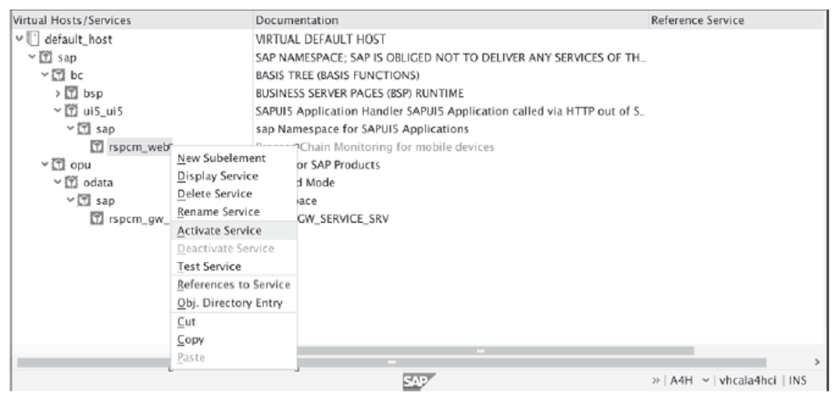The image size is (840, 400).
Task: Click the service icon beside bc node
Action: 59,75
